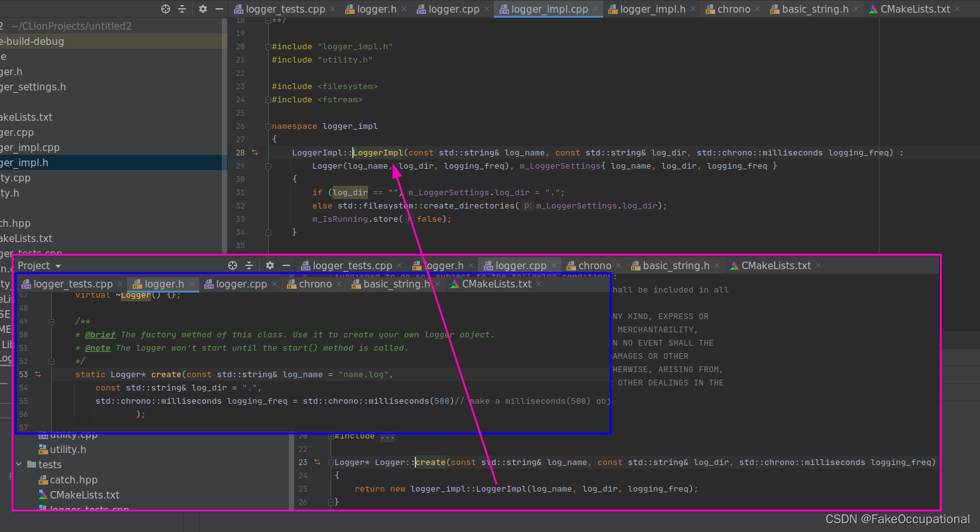The image size is (980, 532).
Task: Close logger.h tab in blue-framed inner editor
Action: point(192,284)
